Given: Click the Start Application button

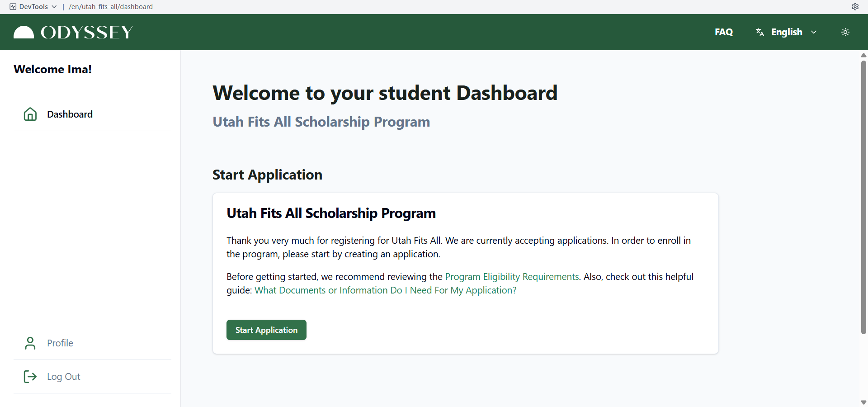Looking at the screenshot, I should pyautogui.click(x=266, y=330).
